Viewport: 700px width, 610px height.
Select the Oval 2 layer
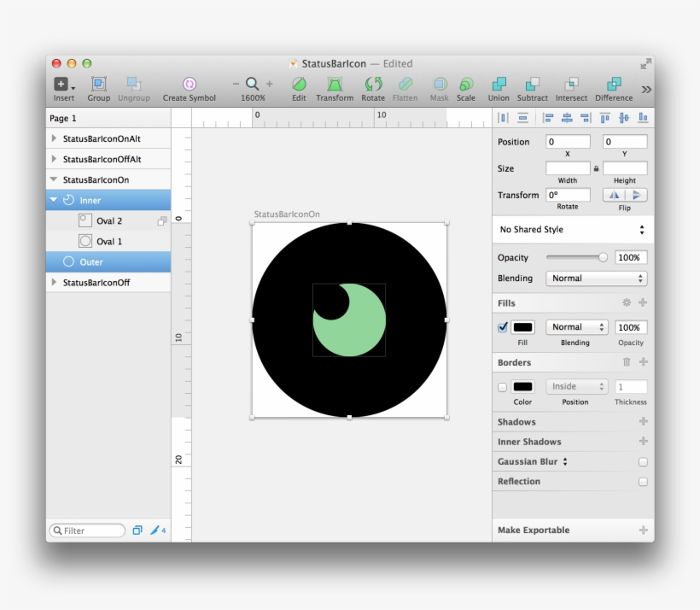click(x=108, y=221)
